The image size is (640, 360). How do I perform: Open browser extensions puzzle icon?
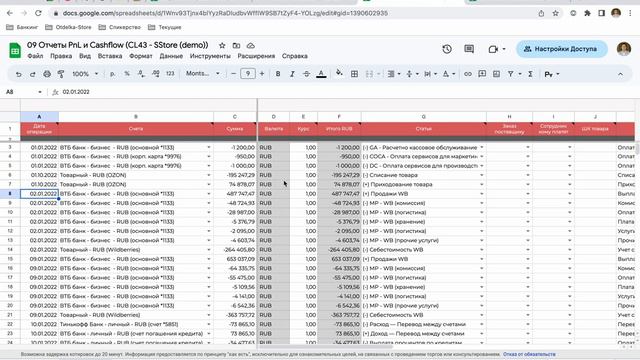tap(587, 13)
